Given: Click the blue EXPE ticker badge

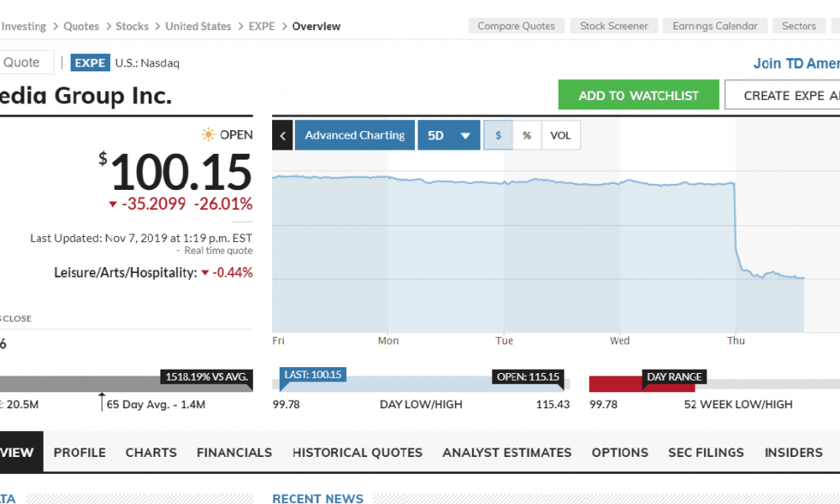Looking at the screenshot, I should pyautogui.click(x=90, y=63).
